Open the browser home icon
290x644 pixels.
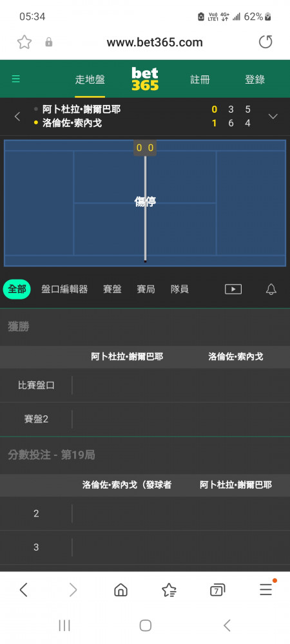coord(121,590)
